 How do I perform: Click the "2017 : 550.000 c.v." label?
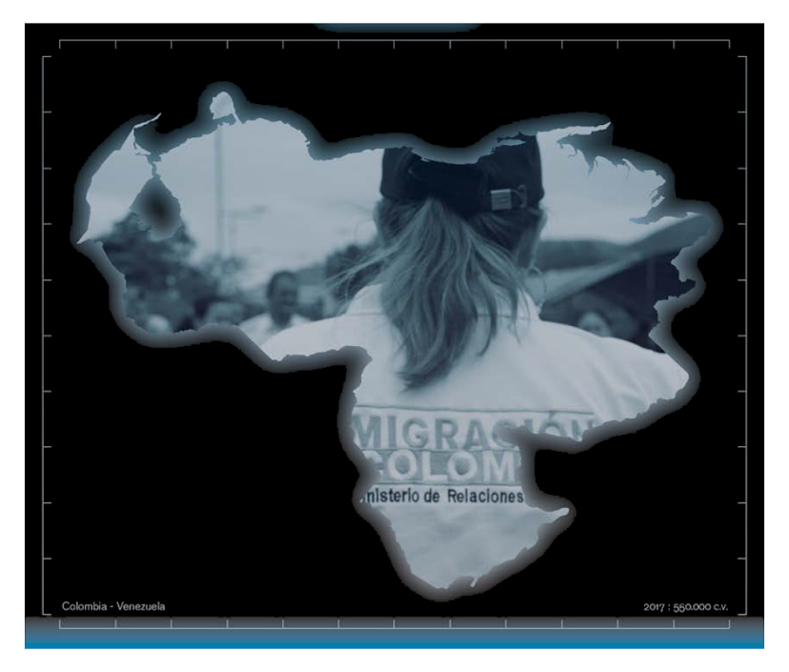(685, 607)
